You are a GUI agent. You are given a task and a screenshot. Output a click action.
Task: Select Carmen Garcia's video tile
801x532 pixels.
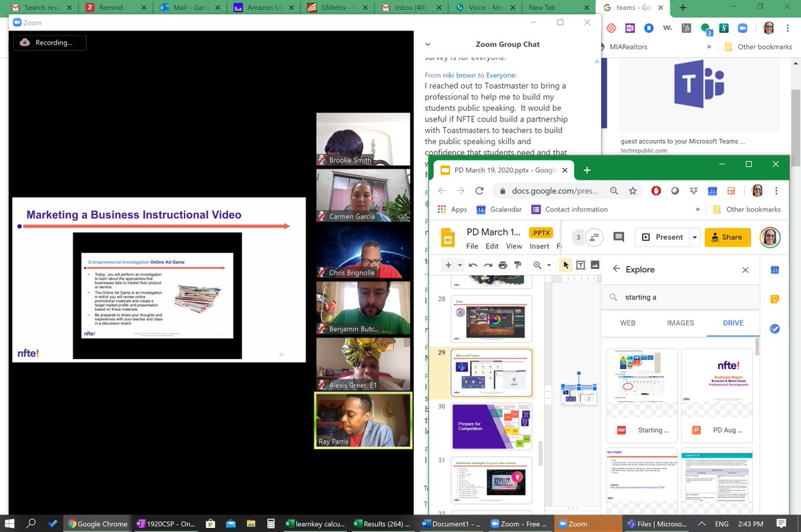[x=362, y=195]
